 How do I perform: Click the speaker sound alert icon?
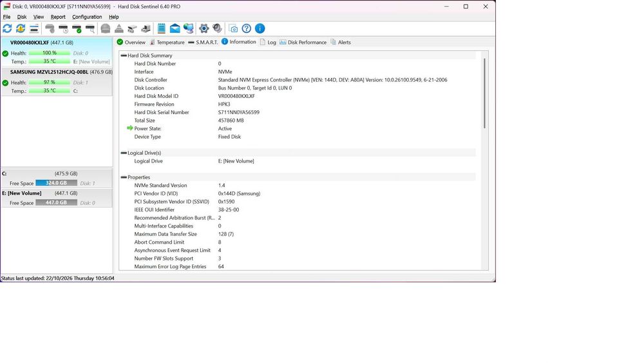217,28
